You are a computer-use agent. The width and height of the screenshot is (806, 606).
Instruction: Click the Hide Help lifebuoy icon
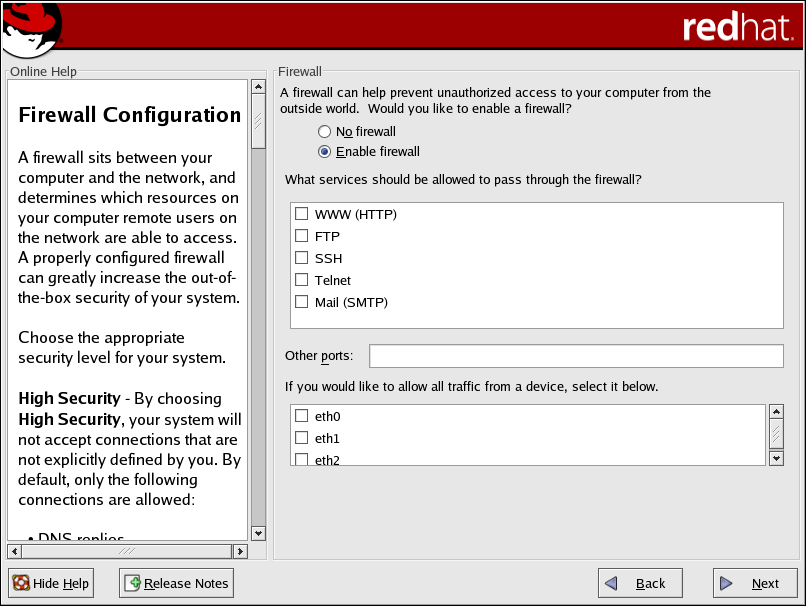(21, 583)
